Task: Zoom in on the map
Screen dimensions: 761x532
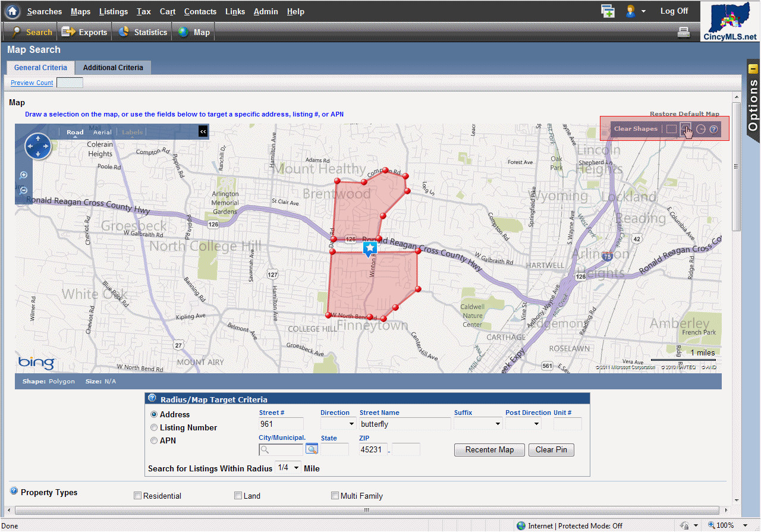Action: click(x=24, y=175)
